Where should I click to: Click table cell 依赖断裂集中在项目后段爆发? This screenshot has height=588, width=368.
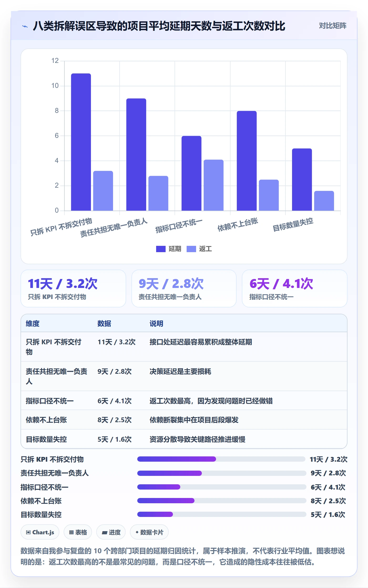194,420
